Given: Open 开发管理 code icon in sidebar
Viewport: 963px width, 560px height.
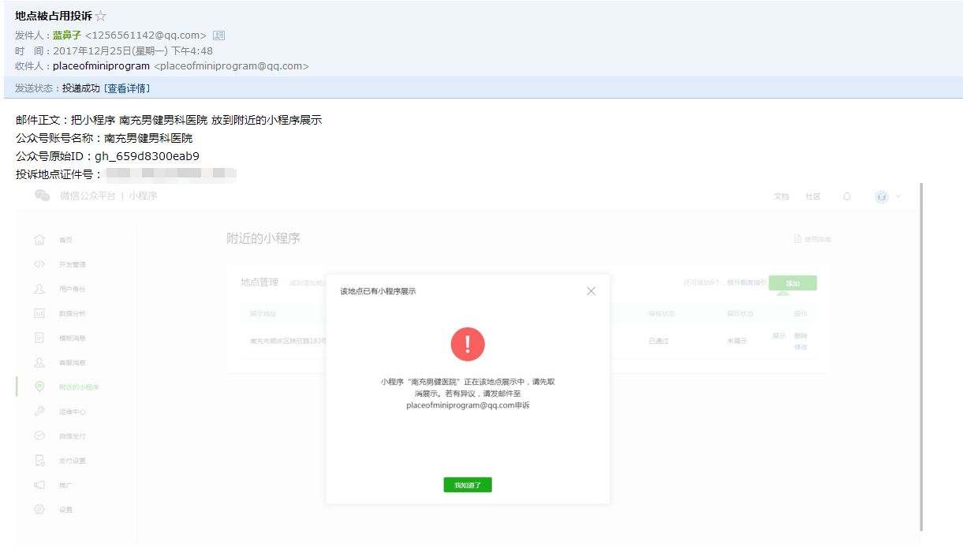Looking at the screenshot, I should point(39,264).
